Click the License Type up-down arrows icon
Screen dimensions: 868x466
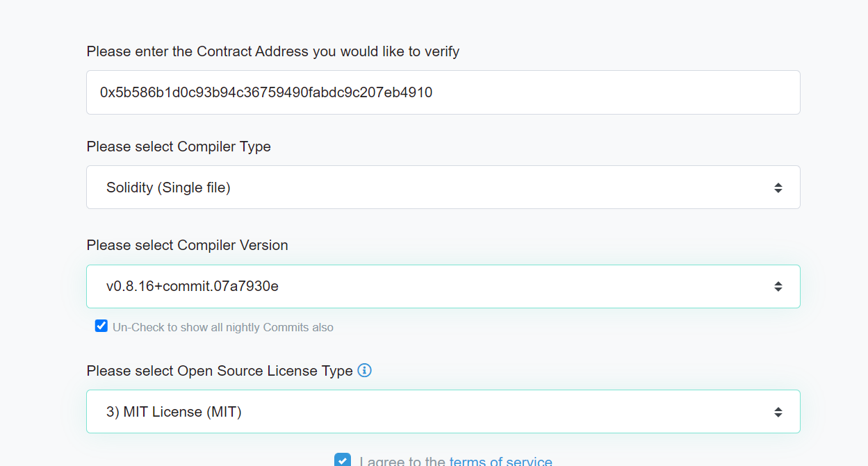[x=778, y=412]
